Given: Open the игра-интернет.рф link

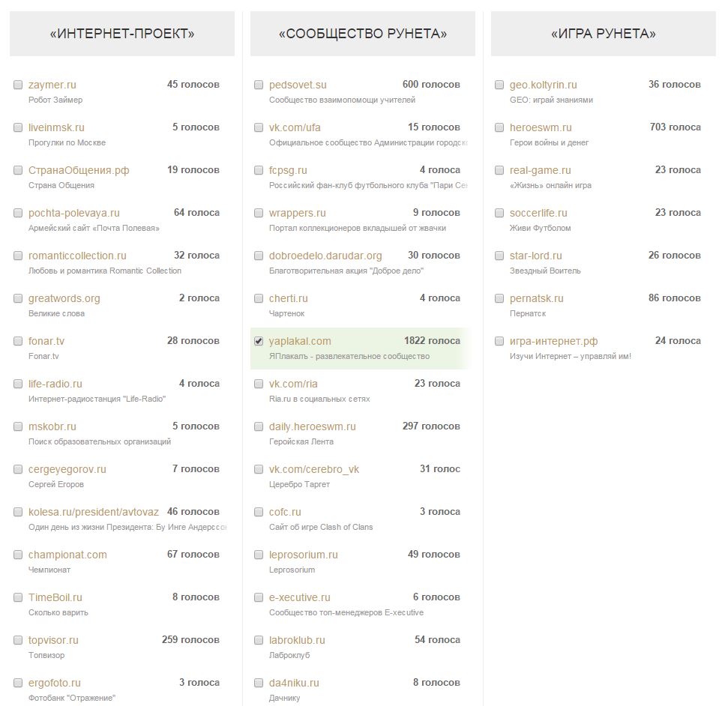Looking at the screenshot, I should [553, 341].
